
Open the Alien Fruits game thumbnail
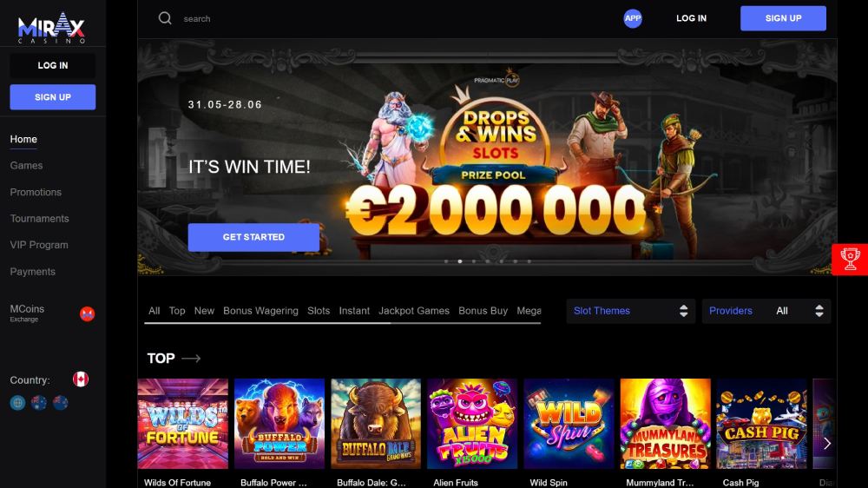coord(472,424)
